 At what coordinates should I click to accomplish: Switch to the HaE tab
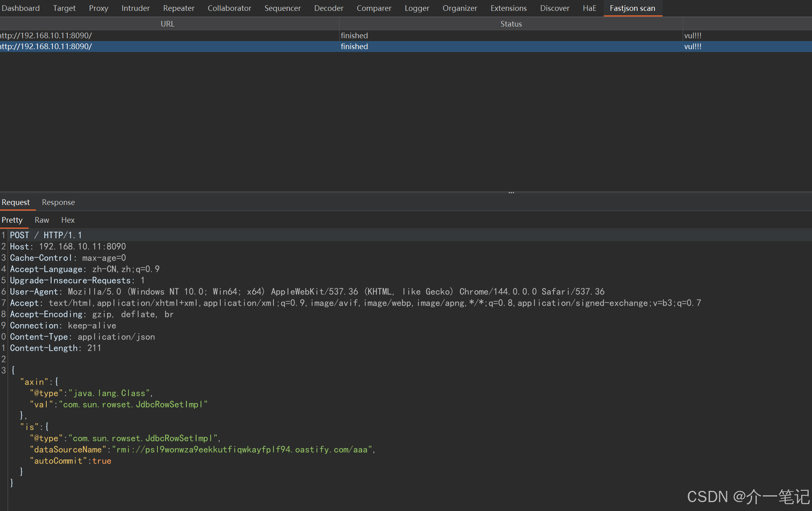589,8
